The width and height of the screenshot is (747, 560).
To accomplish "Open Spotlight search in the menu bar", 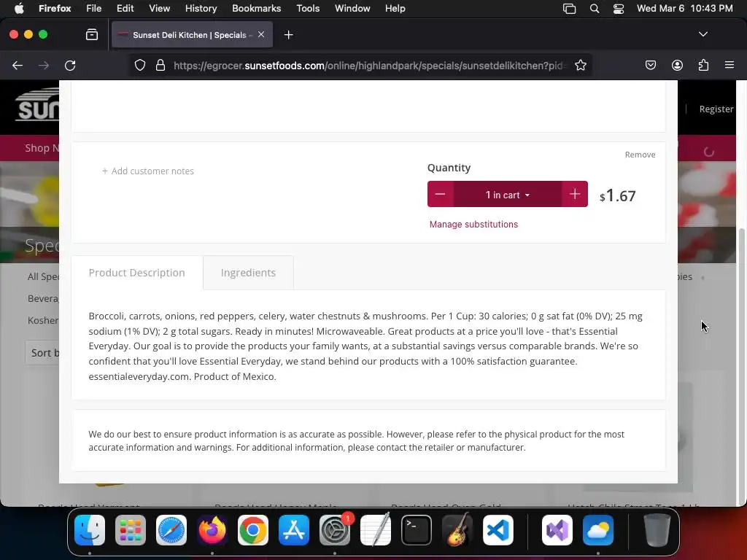I will coord(594,9).
